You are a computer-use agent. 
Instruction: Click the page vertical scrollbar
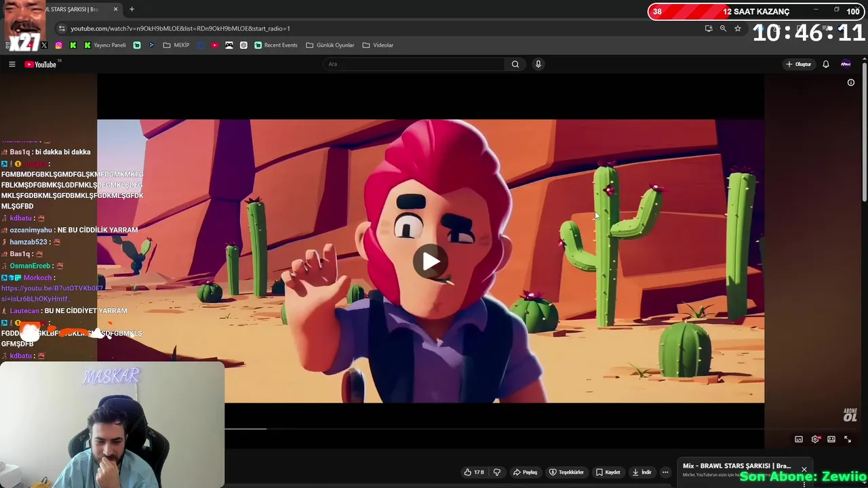(x=865, y=133)
